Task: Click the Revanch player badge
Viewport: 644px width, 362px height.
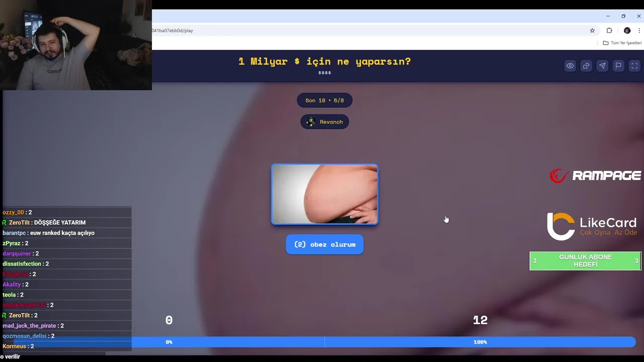Action: click(x=325, y=122)
